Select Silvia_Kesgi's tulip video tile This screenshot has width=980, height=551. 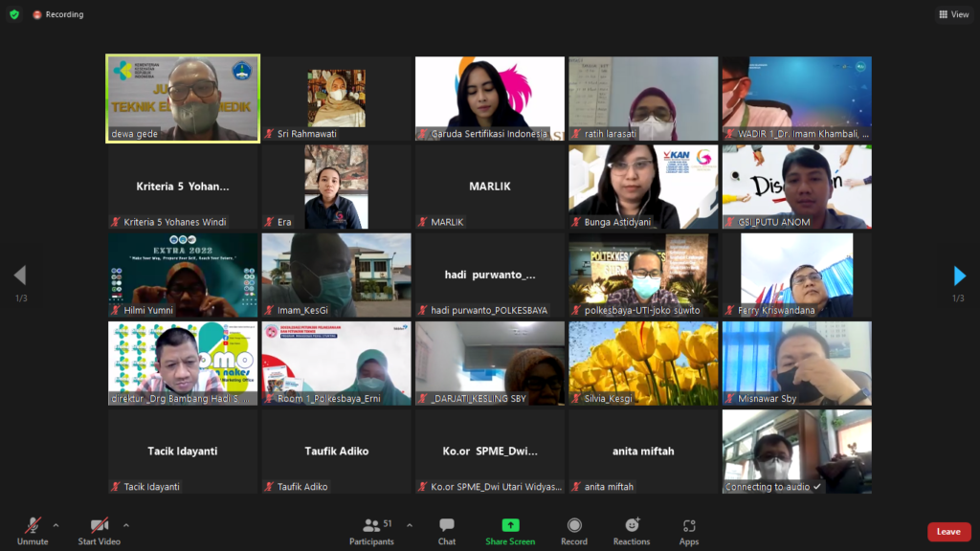pos(643,364)
